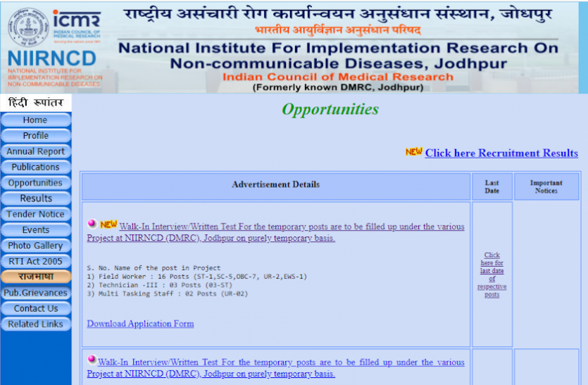
Task: Download Application Form link
Action: (x=140, y=324)
